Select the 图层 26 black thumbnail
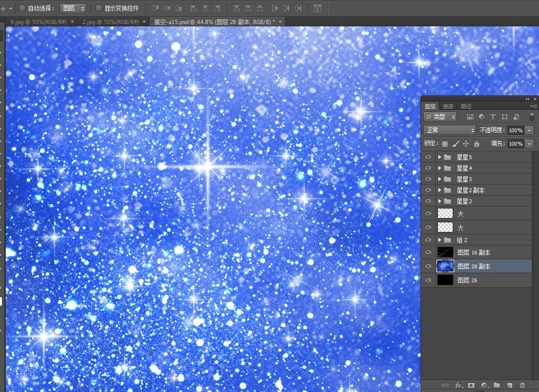 [445, 280]
